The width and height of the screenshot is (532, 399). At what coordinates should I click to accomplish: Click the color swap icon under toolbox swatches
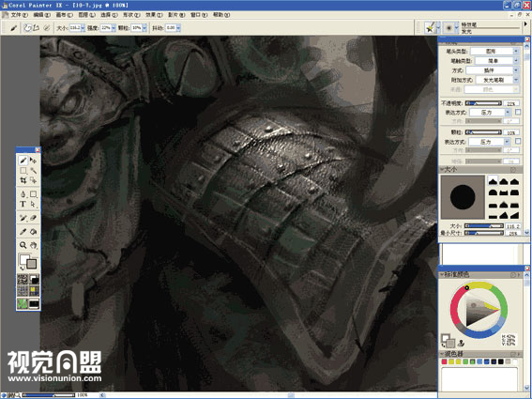[x=21, y=269]
